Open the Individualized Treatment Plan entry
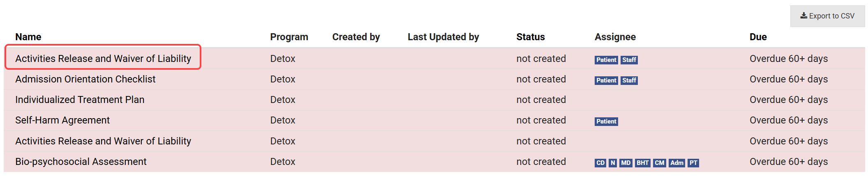This screenshot has width=868, height=176. (x=80, y=100)
